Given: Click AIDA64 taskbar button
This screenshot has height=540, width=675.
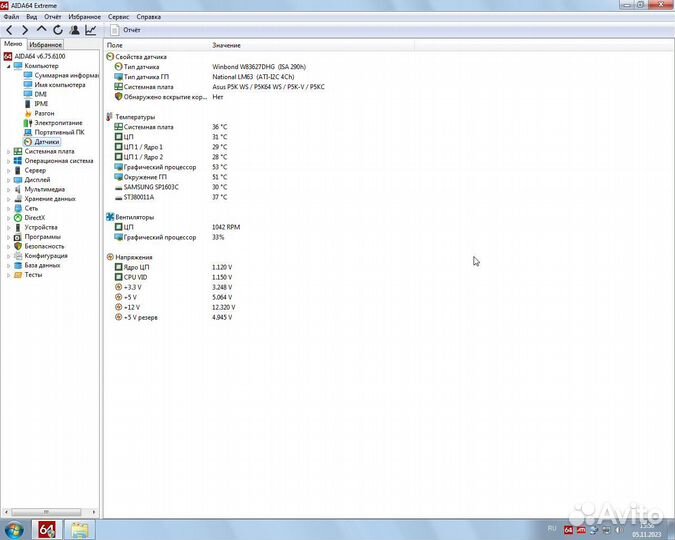Looking at the screenshot, I should click(x=46, y=530).
